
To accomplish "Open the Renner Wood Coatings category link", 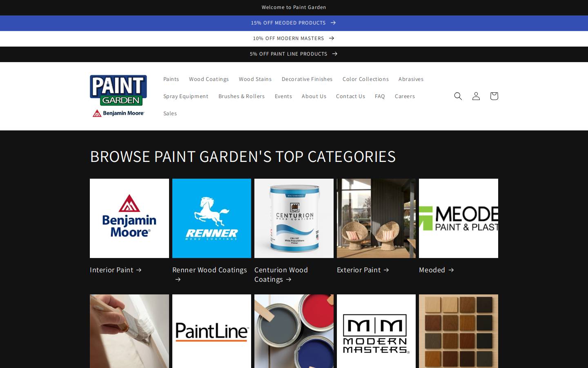I will point(209,274).
